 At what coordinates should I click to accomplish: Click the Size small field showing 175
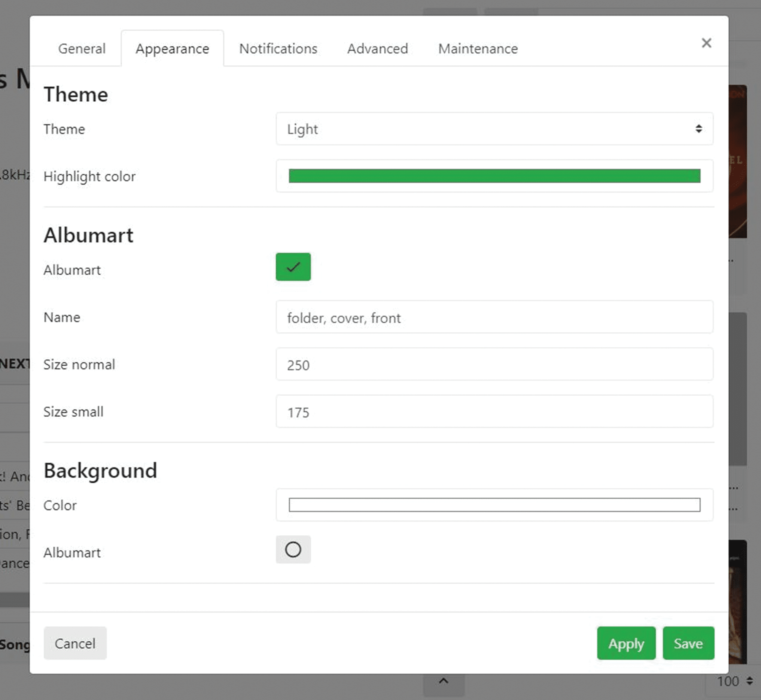tap(494, 412)
